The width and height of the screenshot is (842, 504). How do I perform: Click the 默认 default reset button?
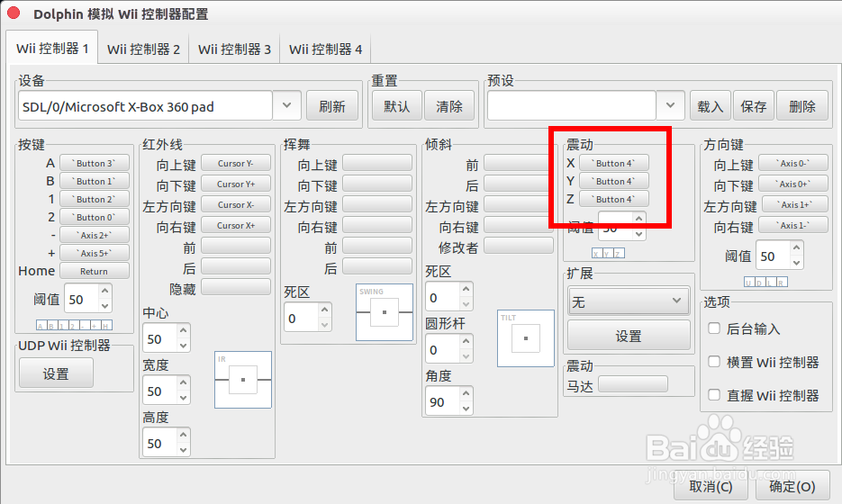pos(397,106)
